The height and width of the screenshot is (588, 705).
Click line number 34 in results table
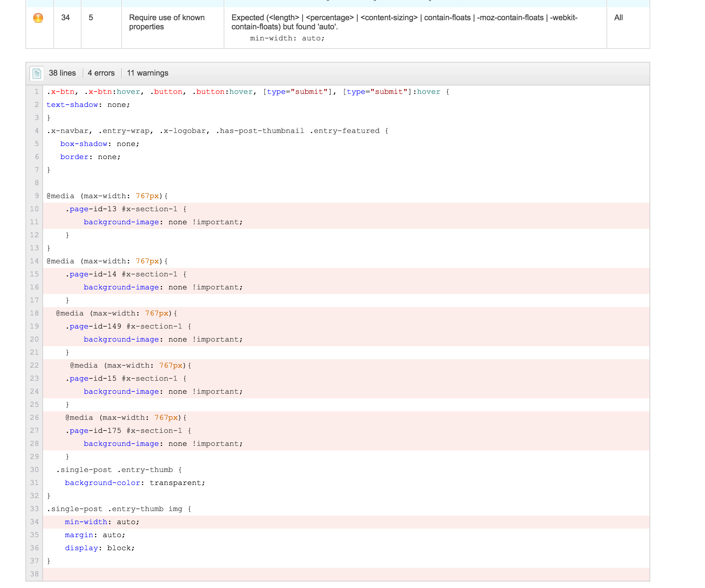(x=65, y=18)
